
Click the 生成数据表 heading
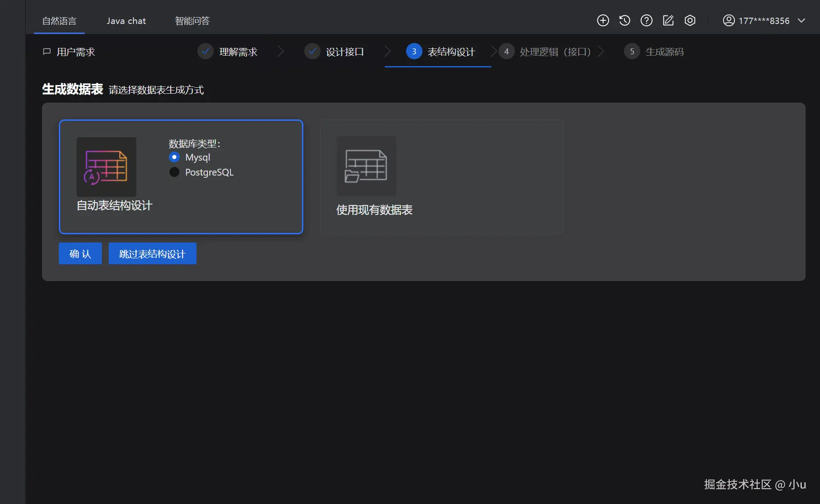click(x=72, y=89)
